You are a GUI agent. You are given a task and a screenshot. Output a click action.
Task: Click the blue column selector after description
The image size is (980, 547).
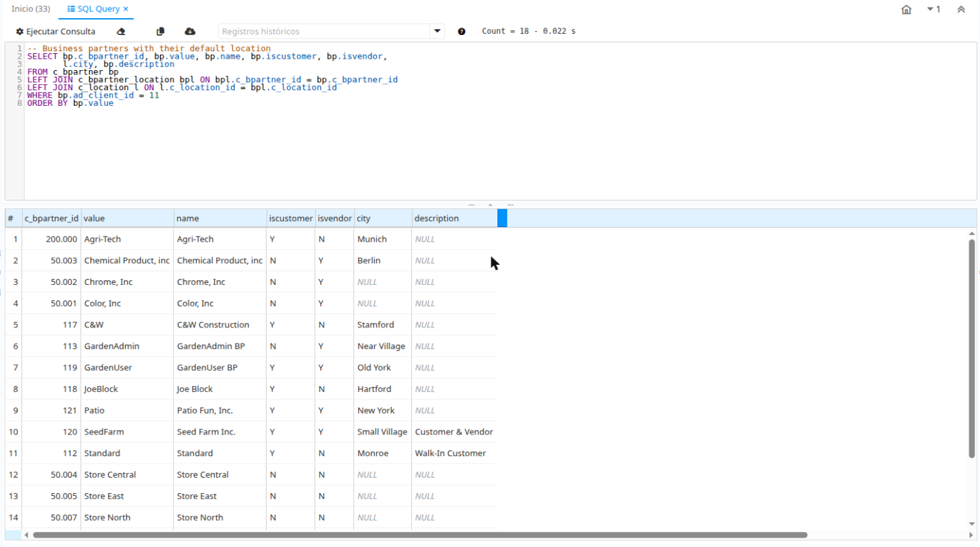[x=502, y=218]
